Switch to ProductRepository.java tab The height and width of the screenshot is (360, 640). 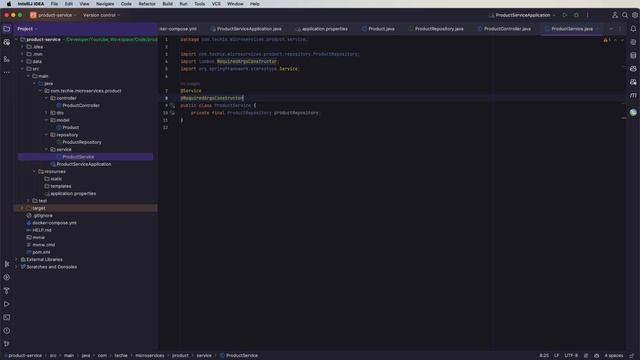pyautogui.click(x=439, y=29)
